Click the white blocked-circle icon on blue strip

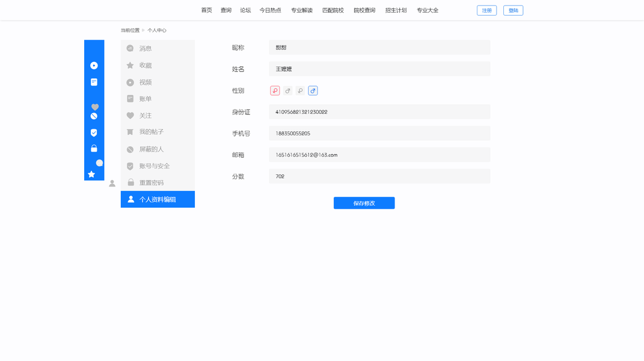[94, 116]
